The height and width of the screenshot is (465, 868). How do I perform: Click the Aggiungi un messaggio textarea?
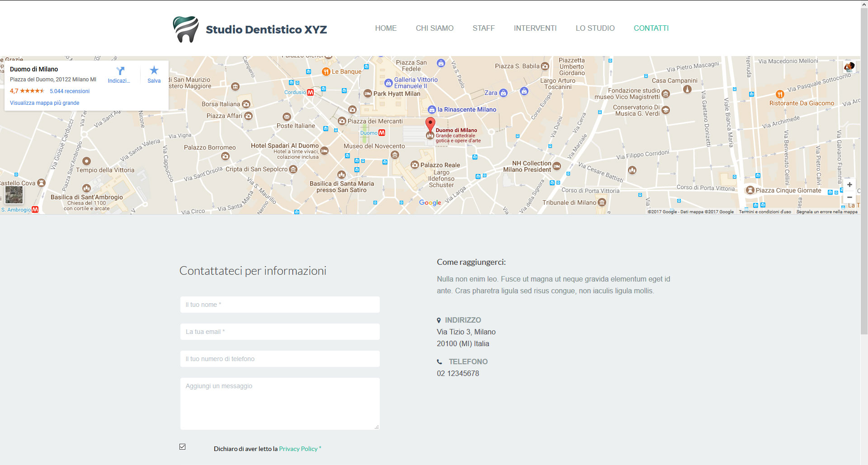coord(280,404)
